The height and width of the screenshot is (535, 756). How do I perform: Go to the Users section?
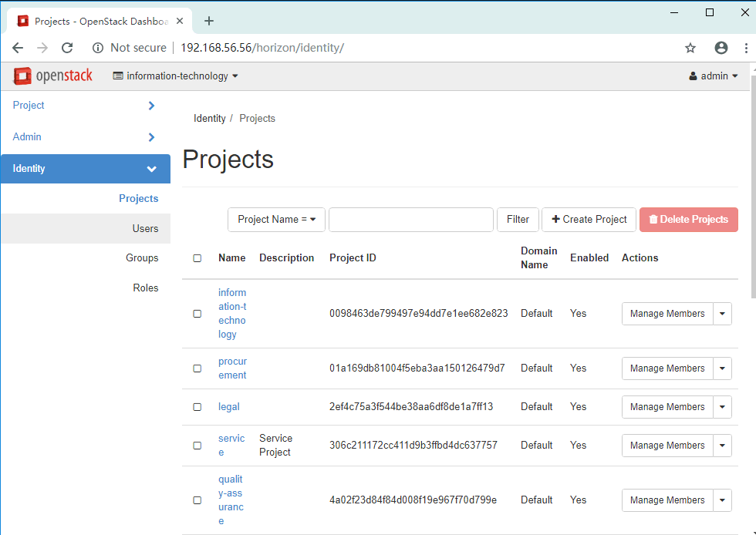point(145,229)
